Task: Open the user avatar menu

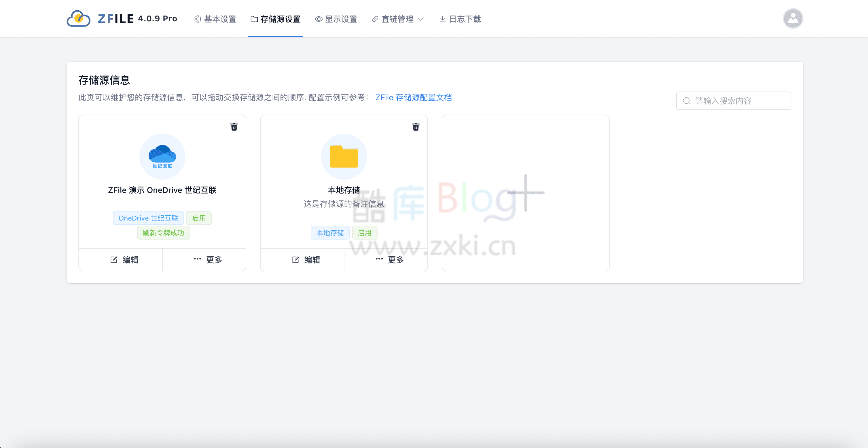Action: coord(793,18)
